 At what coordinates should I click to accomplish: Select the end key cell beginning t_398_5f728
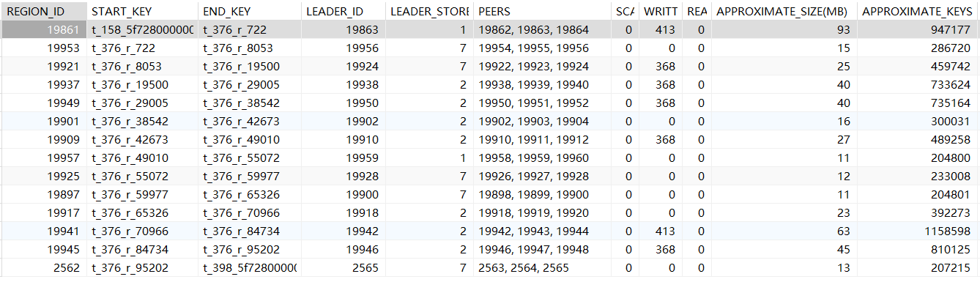pyautogui.click(x=250, y=268)
